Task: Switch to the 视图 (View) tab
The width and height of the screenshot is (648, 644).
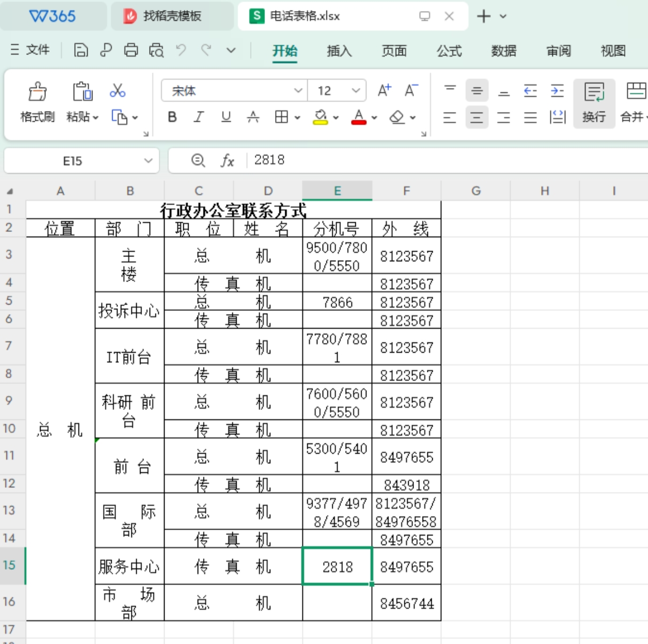Action: coord(613,51)
